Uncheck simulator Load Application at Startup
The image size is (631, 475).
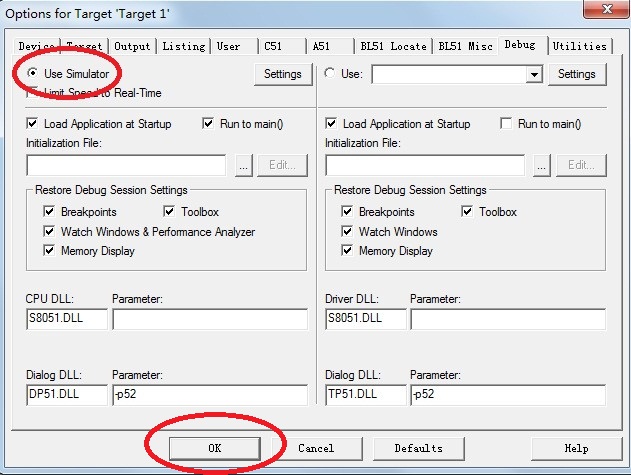[33, 124]
